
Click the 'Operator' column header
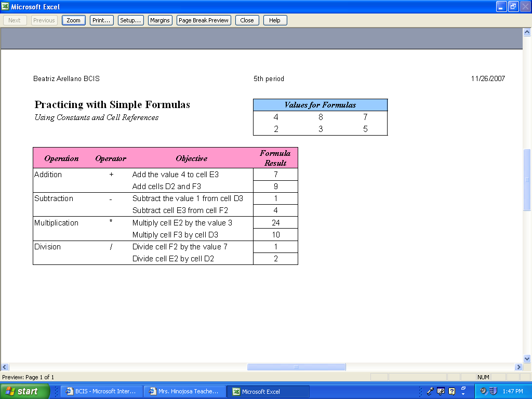point(111,158)
